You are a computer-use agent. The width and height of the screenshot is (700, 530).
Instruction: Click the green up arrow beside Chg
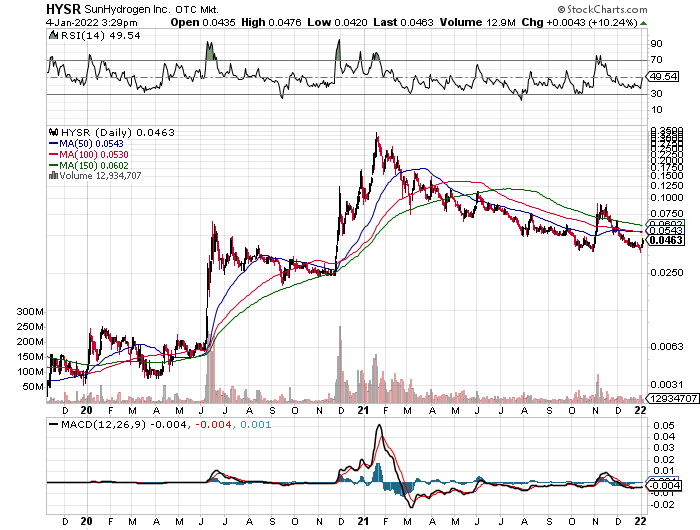click(x=643, y=23)
